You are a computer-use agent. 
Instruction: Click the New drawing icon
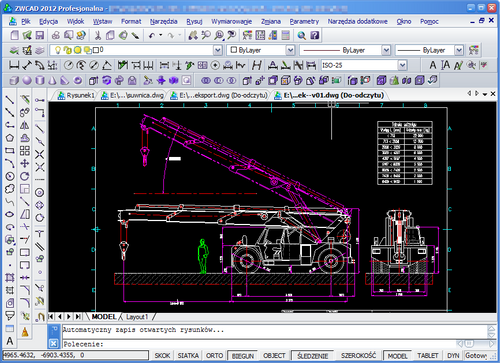point(14,35)
